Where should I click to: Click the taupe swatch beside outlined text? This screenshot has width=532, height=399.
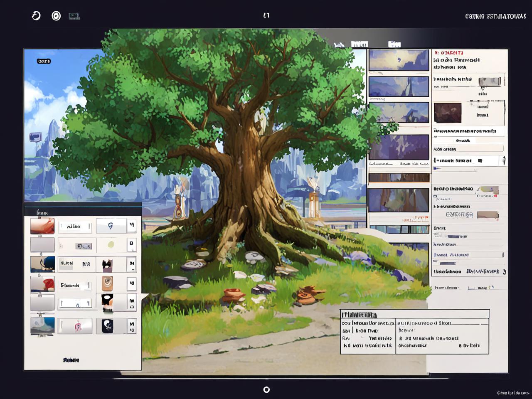pyautogui.click(x=488, y=215)
